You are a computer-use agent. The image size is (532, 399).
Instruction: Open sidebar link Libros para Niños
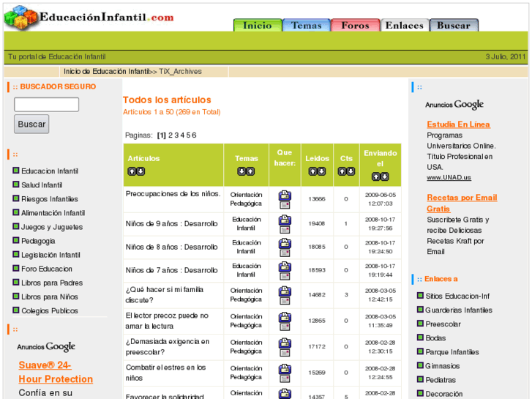(x=50, y=297)
